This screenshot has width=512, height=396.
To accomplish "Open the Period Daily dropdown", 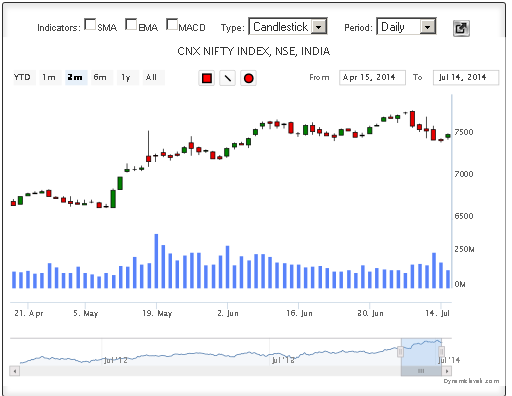I will pos(406,26).
